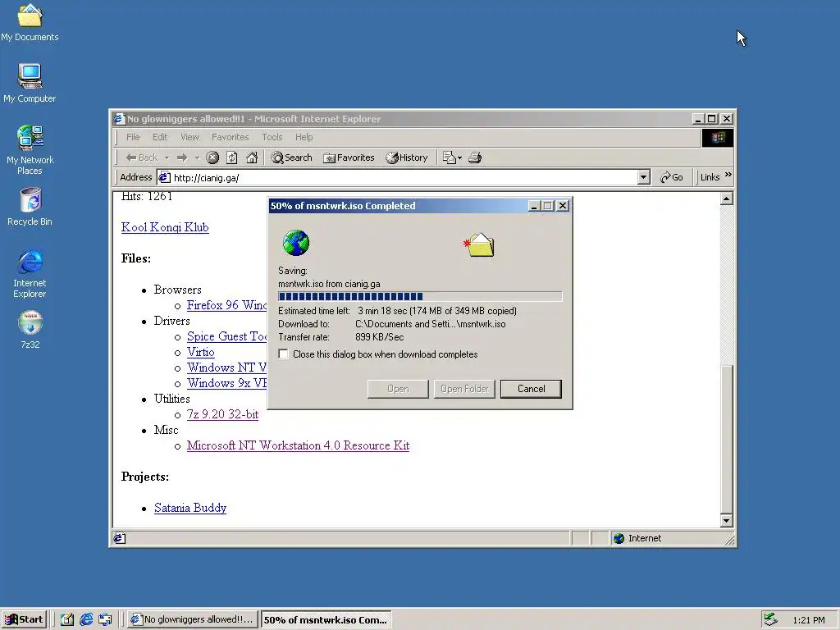This screenshot has width=840, height=630.
Task: Click the folder icon in download dialog
Action: click(479, 244)
